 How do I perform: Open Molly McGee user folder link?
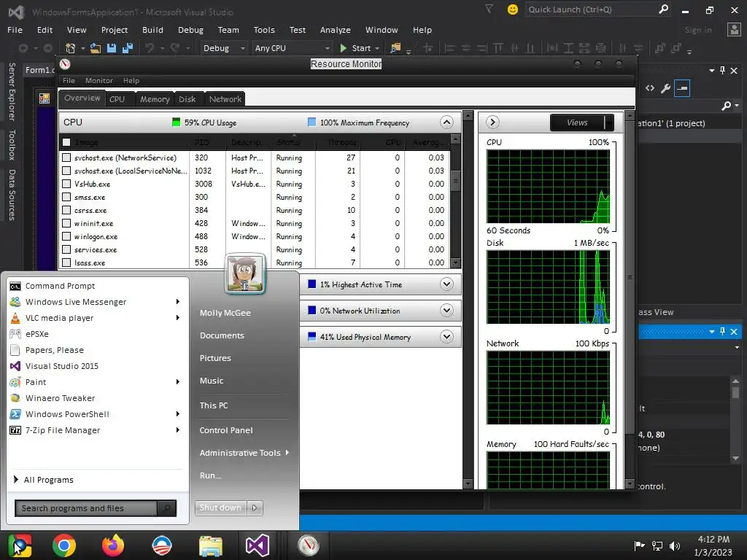coord(225,313)
